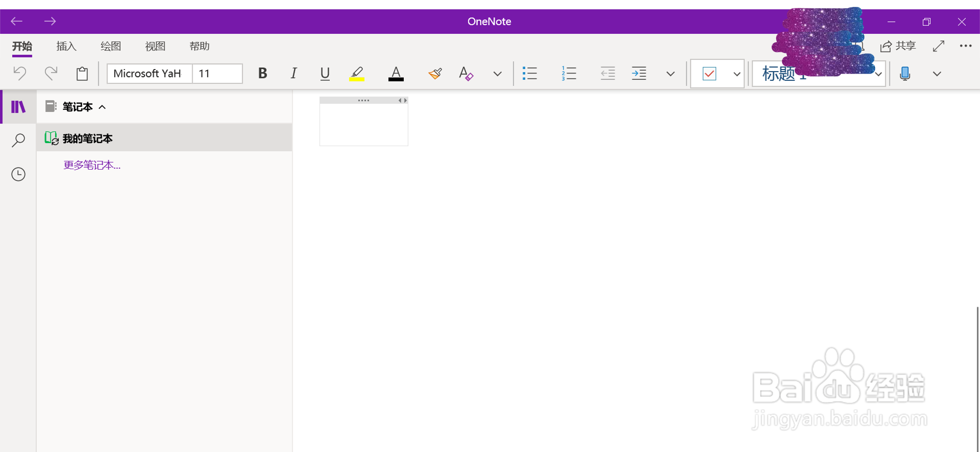Screen dimensions: 980x452
Task: Decrease paragraph indent
Action: (x=608, y=74)
